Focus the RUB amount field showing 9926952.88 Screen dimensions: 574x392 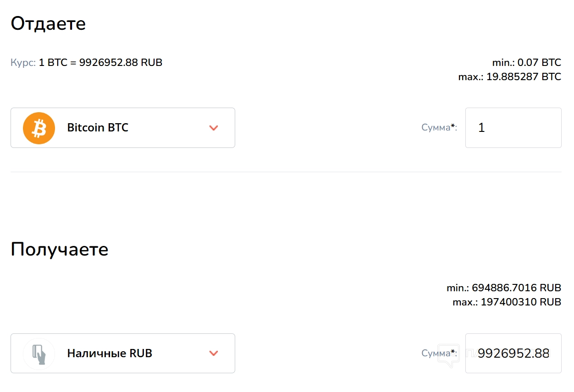(x=513, y=354)
